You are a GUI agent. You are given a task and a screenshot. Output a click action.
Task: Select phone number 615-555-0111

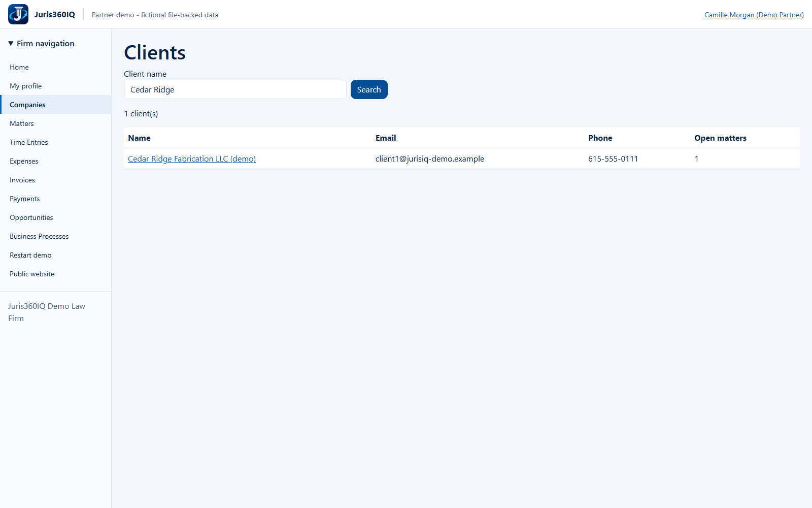613,159
